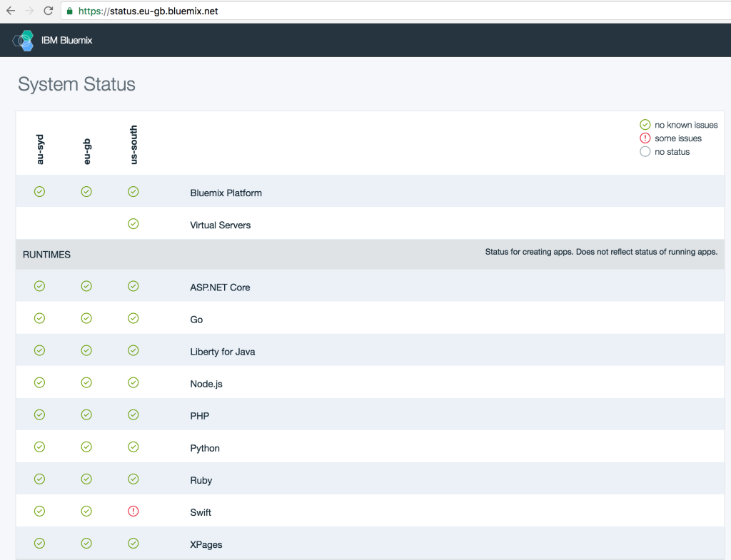This screenshot has height=560, width=731.
Task: Click Python us-south status checkmark
Action: point(133,447)
